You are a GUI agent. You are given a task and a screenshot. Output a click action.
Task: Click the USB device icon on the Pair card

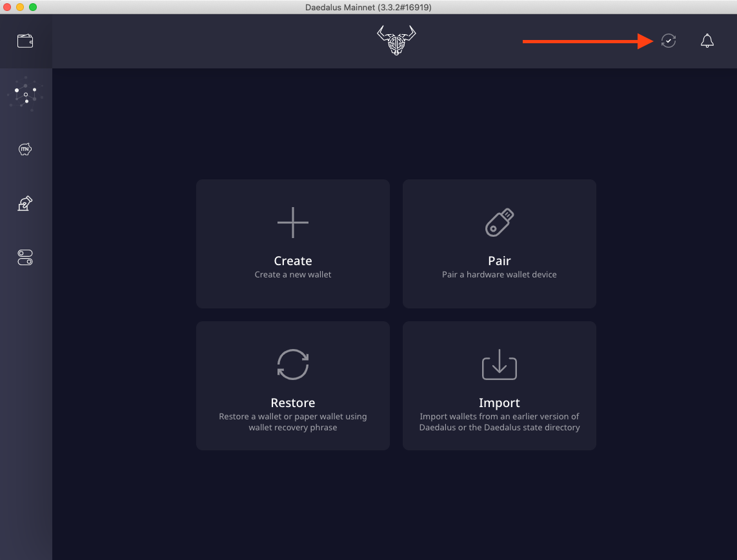pos(499,222)
